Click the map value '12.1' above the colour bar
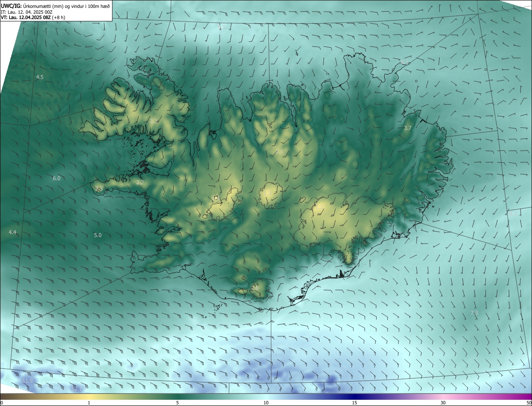This screenshot has width=532, height=406. pos(77,389)
